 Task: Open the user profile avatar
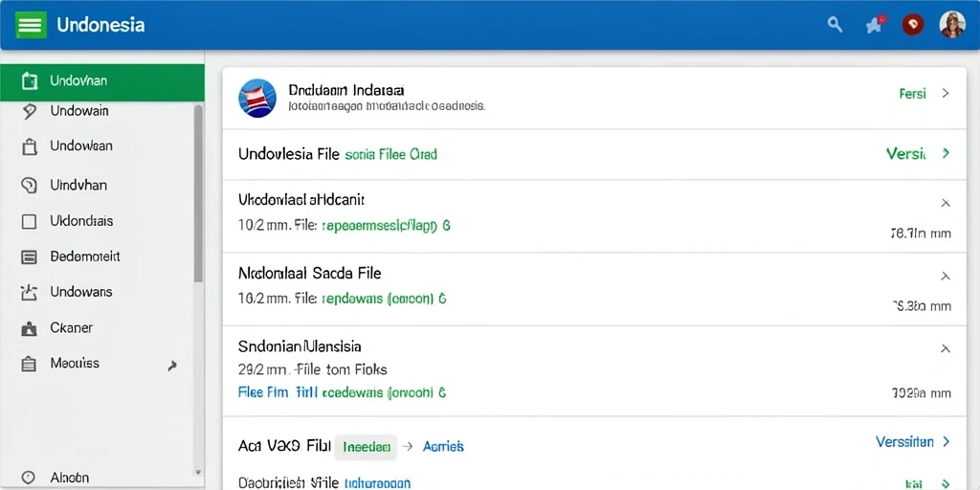coord(952,24)
